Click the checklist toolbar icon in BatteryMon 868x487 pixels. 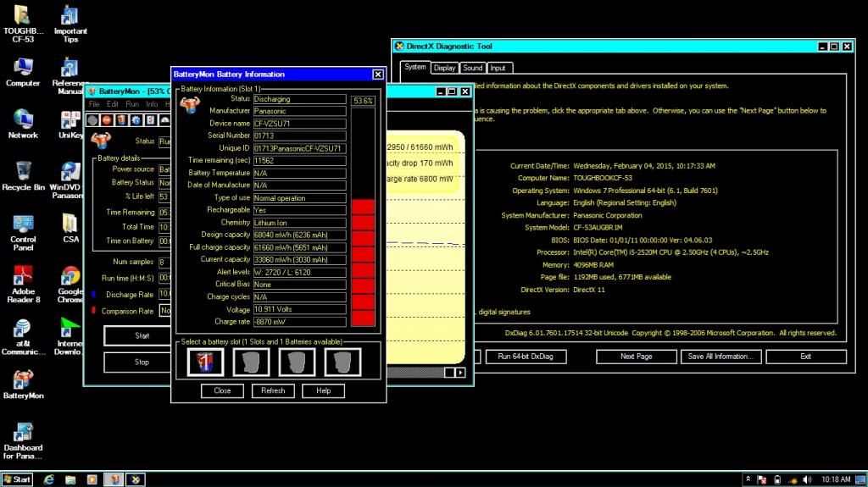pos(150,120)
